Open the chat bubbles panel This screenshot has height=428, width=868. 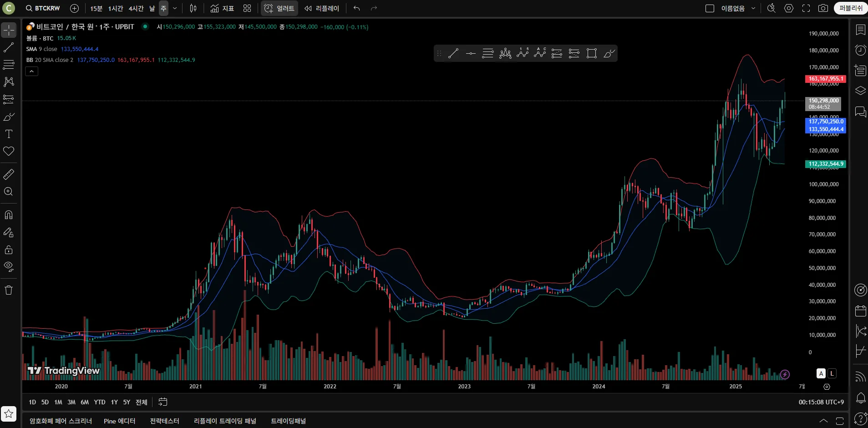[860, 112]
